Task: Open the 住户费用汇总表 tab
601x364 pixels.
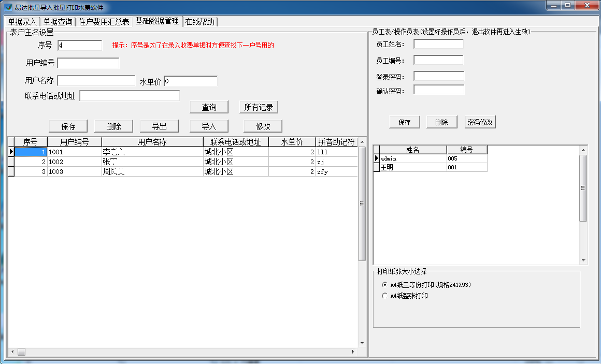Action: click(104, 22)
